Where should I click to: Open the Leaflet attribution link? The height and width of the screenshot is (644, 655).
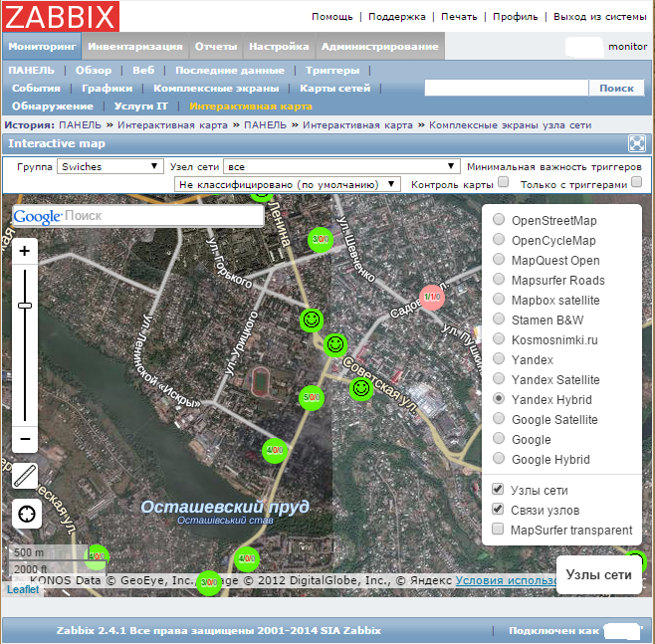click(23, 589)
